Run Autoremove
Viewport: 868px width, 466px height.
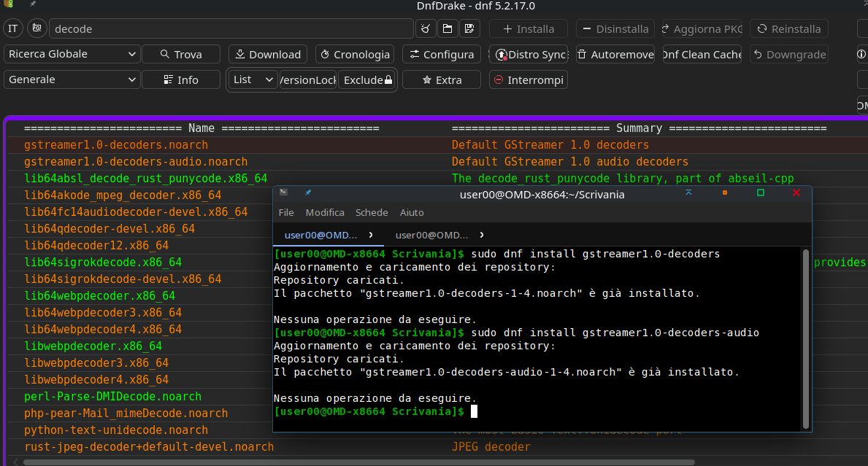pos(615,54)
